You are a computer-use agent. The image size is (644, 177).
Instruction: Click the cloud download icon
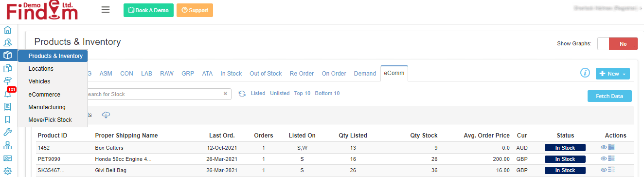[106, 115]
